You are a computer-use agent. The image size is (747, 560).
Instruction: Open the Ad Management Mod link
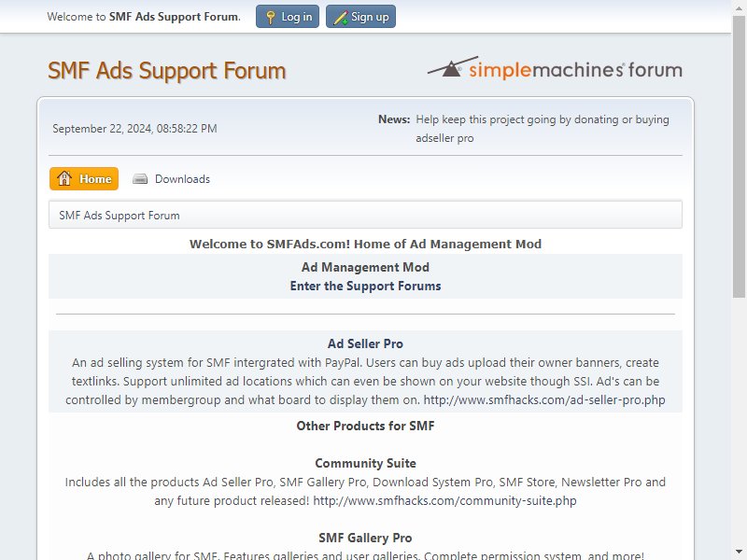[x=365, y=267]
